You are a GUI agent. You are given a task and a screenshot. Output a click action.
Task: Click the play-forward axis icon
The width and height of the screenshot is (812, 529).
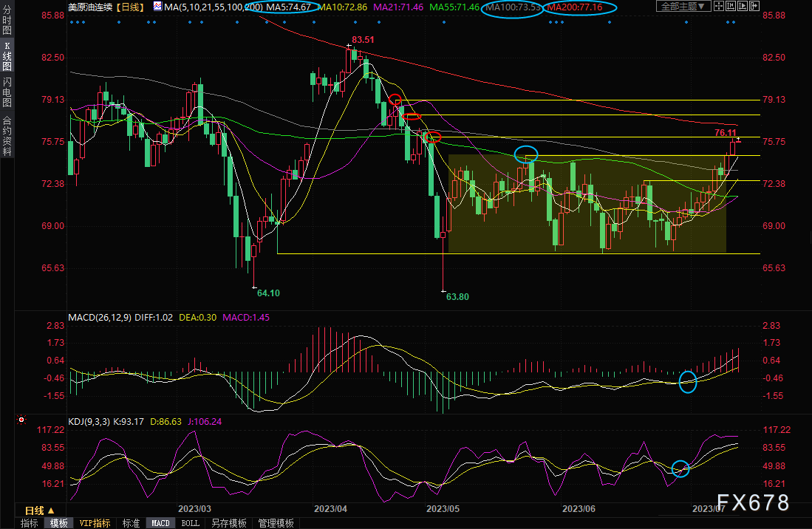click(743, 6)
